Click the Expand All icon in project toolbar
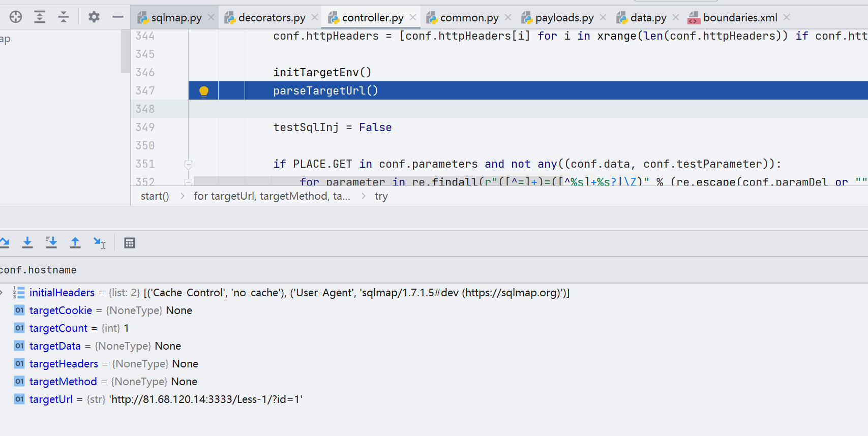 pyautogui.click(x=40, y=17)
